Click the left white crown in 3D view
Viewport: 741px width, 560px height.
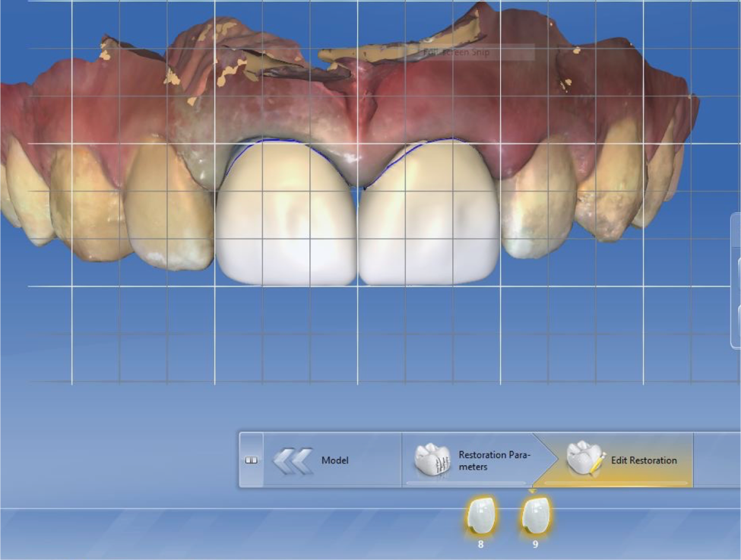point(287,220)
